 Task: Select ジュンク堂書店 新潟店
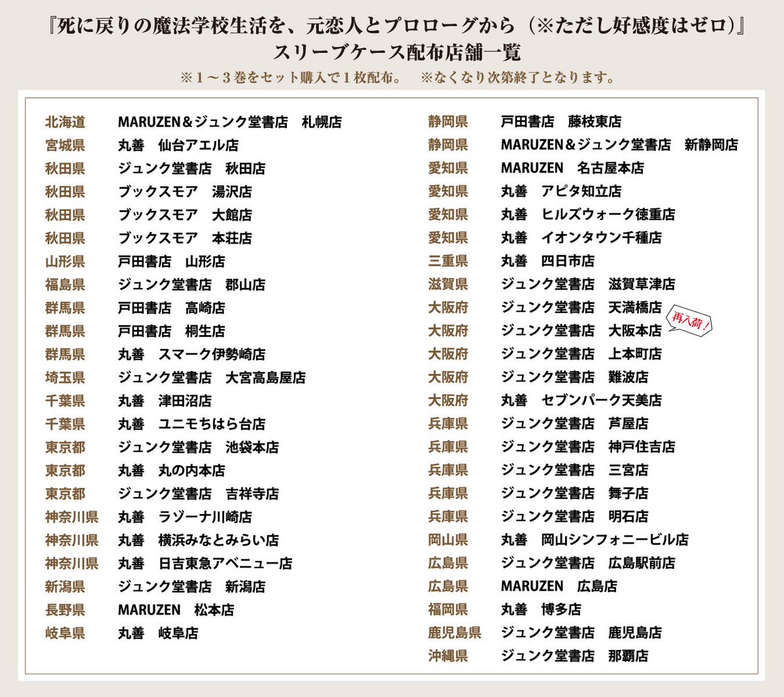192,587
